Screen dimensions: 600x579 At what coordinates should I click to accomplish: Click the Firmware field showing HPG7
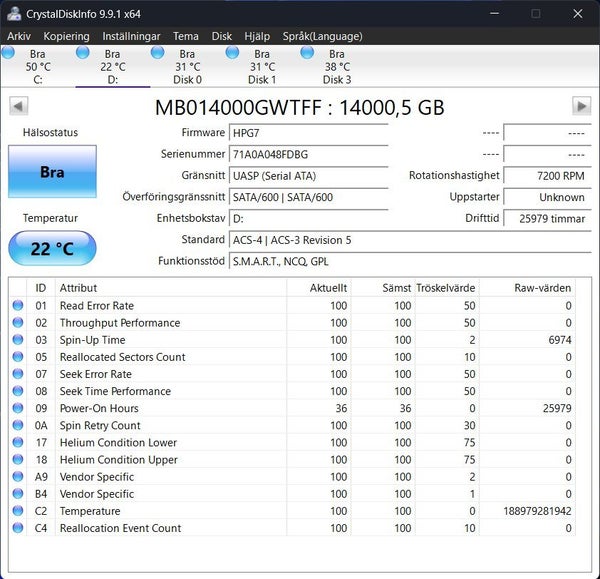[308, 133]
